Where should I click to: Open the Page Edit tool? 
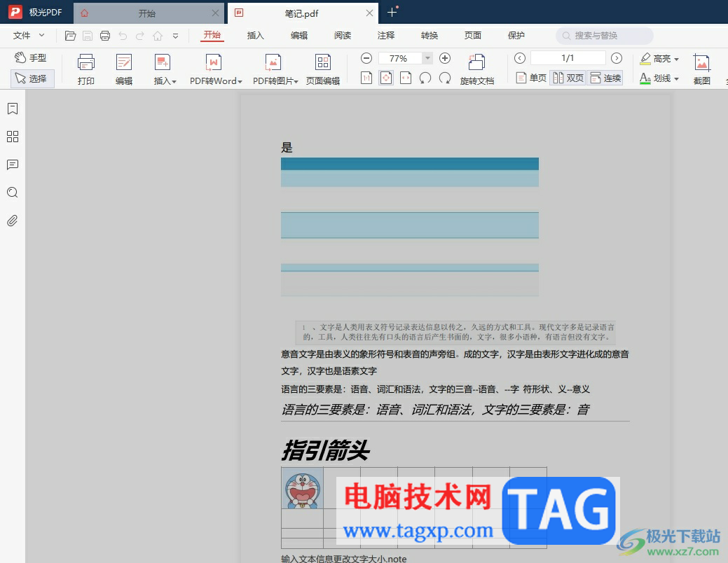[x=323, y=69]
